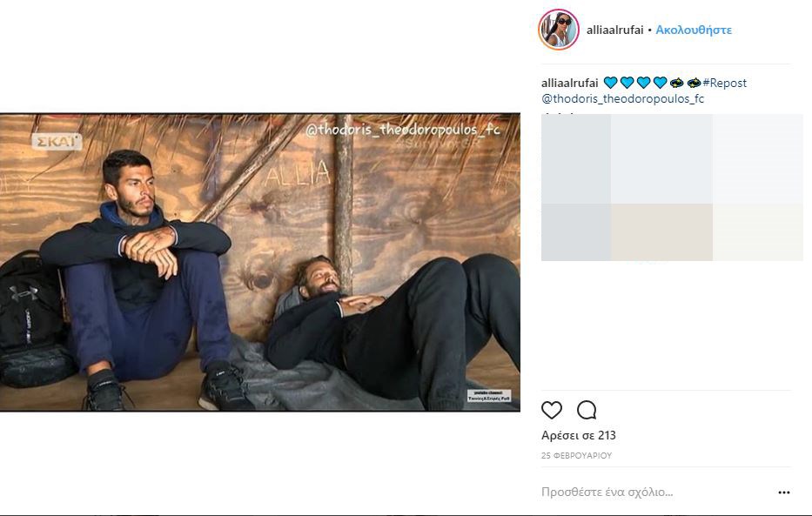Open alliaalrufai username in post header
The height and width of the screenshot is (516, 812).
615,30
